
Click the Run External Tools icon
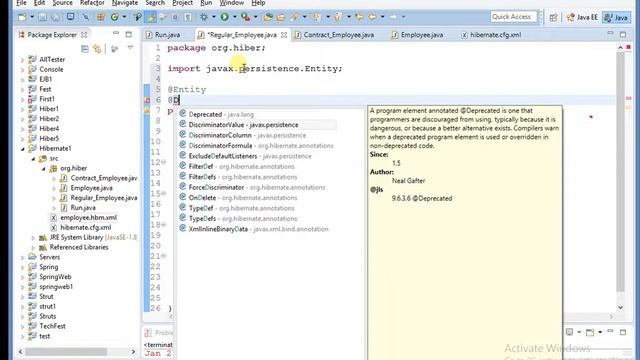click(245, 17)
